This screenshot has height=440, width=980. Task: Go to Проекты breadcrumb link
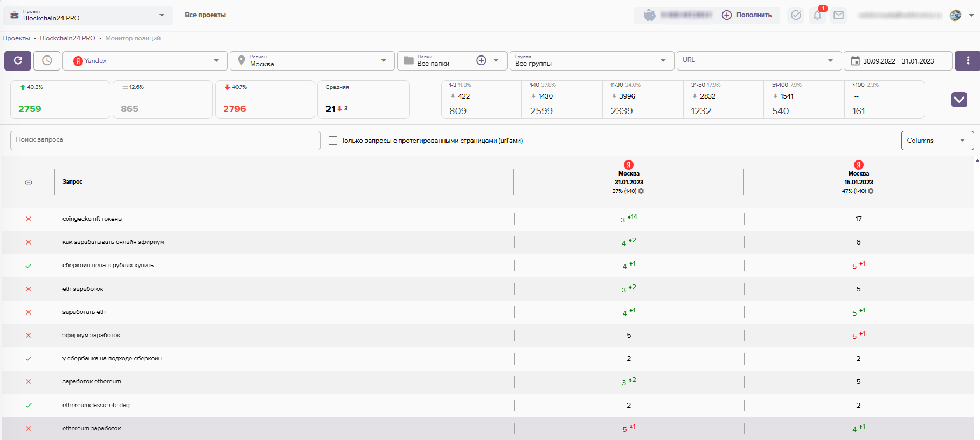tap(16, 38)
